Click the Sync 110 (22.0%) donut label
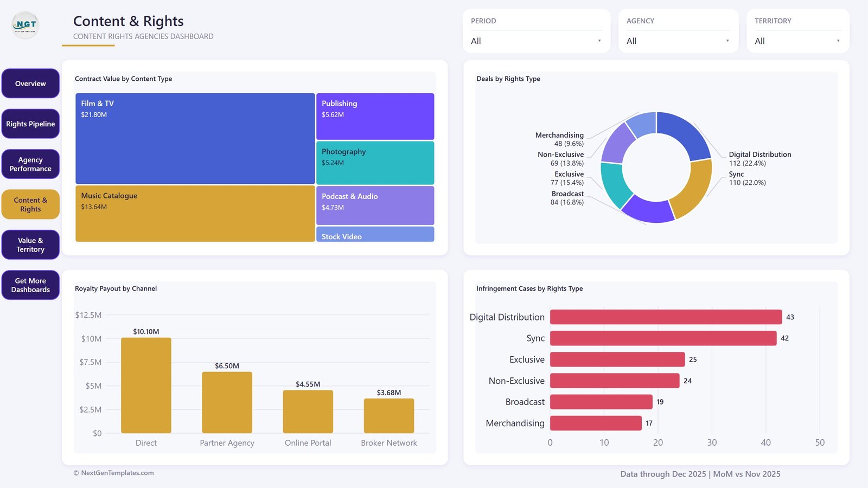This screenshot has width=868, height=488. pos(747,178)
